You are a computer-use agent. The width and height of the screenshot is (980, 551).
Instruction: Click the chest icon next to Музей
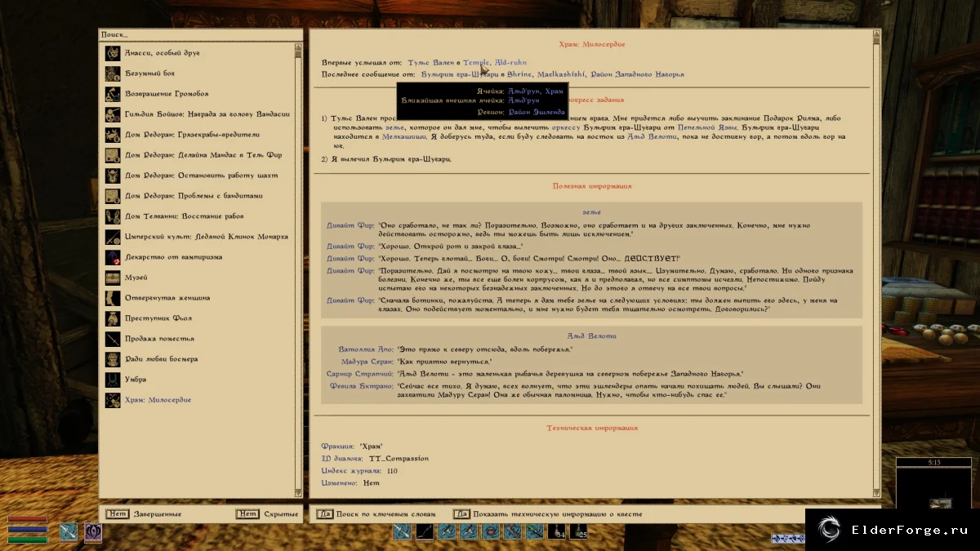point(113,278)
